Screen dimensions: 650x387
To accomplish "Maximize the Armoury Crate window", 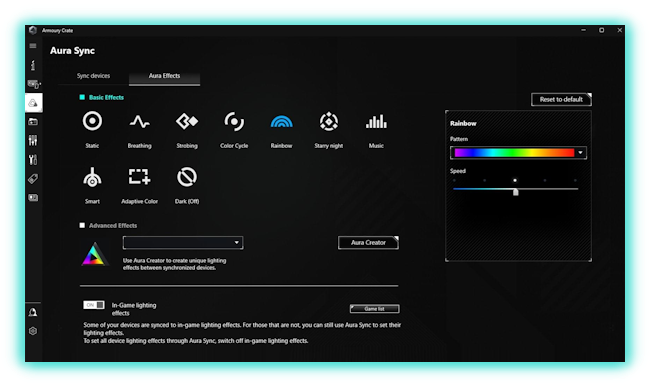I will (x=601, y=30).
